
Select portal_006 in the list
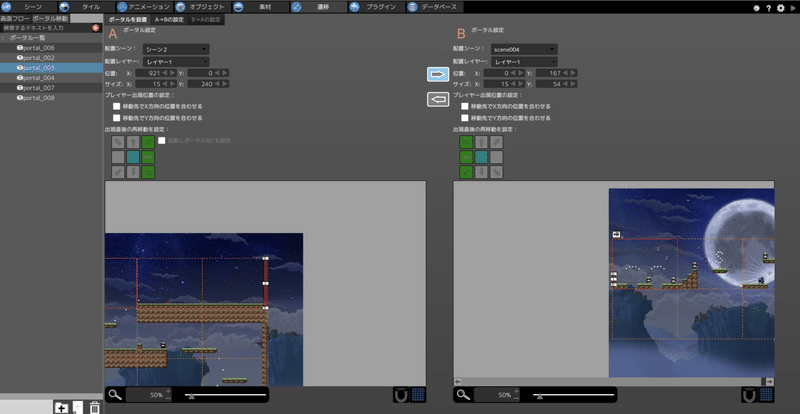[x=52, y=47]
